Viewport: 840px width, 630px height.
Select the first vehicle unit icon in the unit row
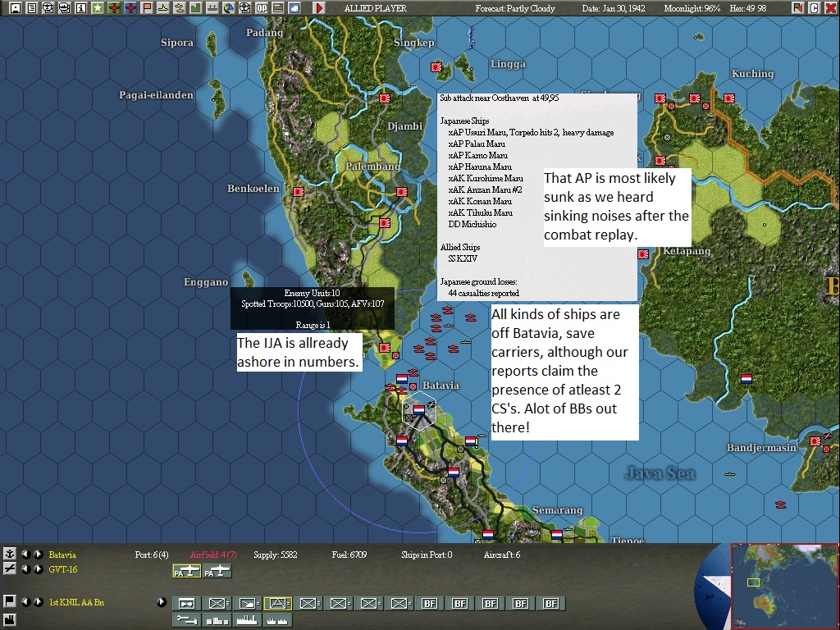[186, 604]
